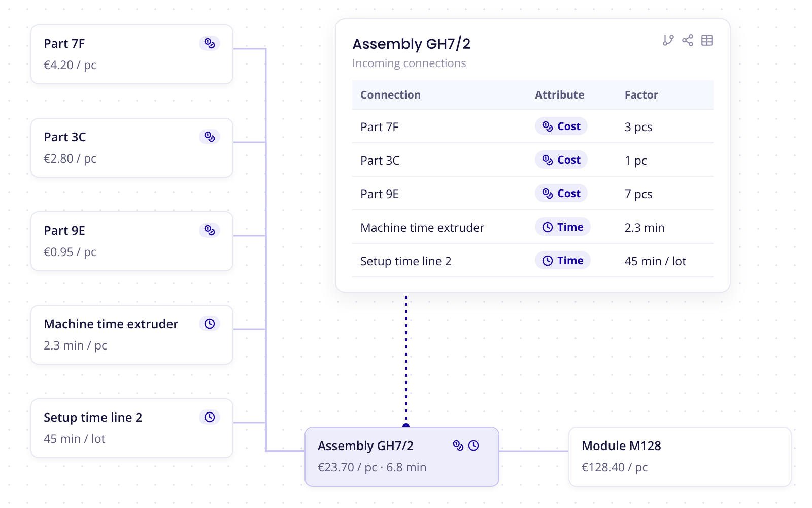Screen dimensions: 812x508
Task: Click the share icon in Assembly GH7/2 panel
Action: tap(688, 40)
